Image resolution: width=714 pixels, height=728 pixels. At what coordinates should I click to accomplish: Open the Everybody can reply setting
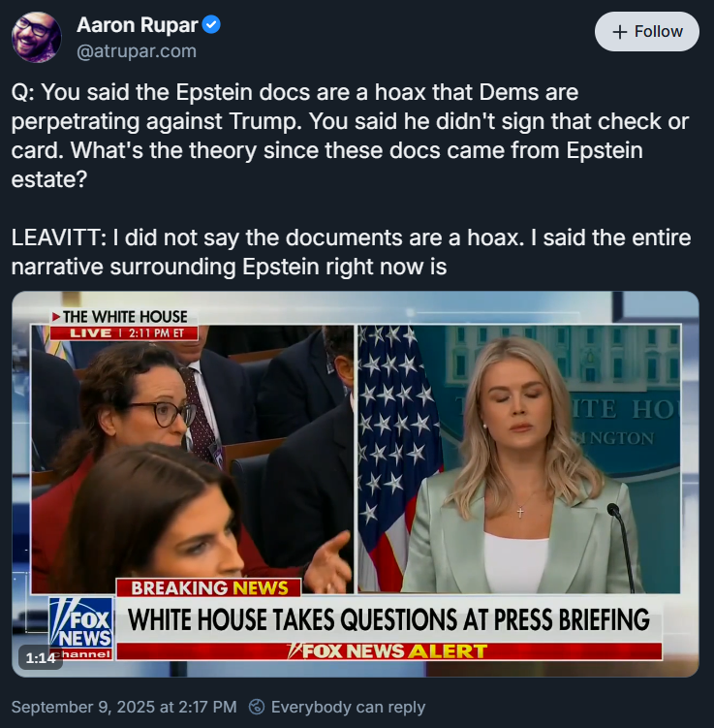348,707
